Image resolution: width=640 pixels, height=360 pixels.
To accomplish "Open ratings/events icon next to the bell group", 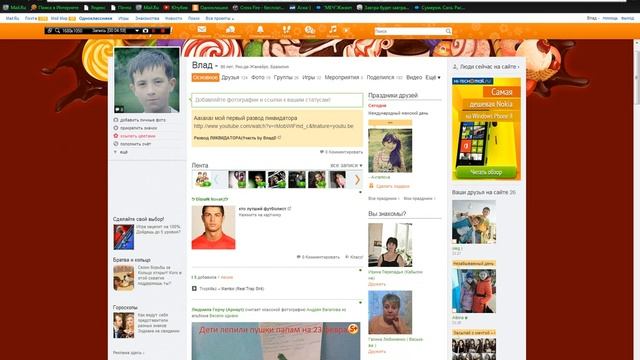I will point(310,30).
